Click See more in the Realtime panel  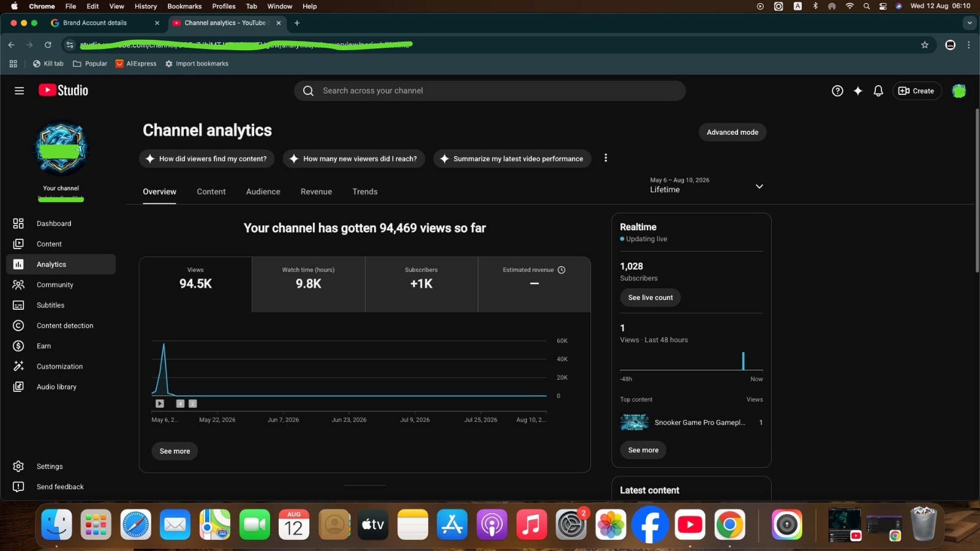(x=643, y=450)
